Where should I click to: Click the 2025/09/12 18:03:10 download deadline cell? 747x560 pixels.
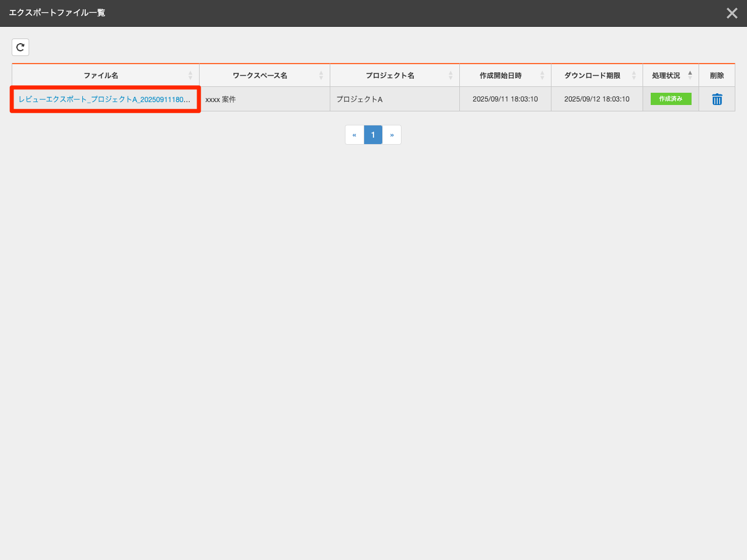(x=596, y=99)
